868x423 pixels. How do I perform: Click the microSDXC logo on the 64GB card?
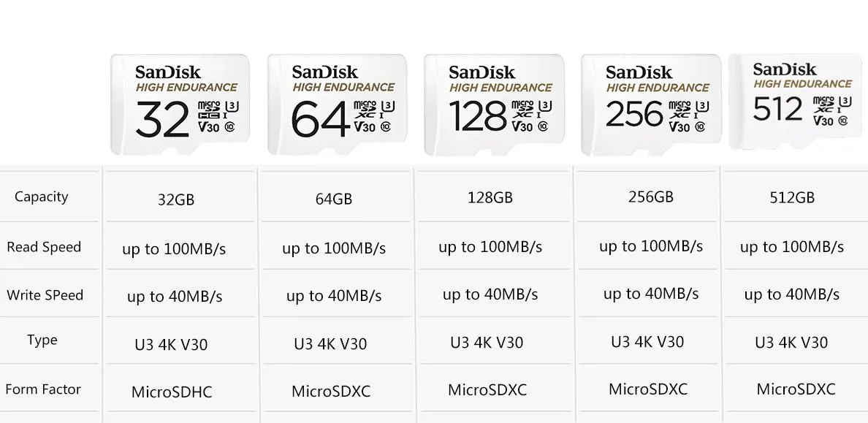click(x=365, y=109)
